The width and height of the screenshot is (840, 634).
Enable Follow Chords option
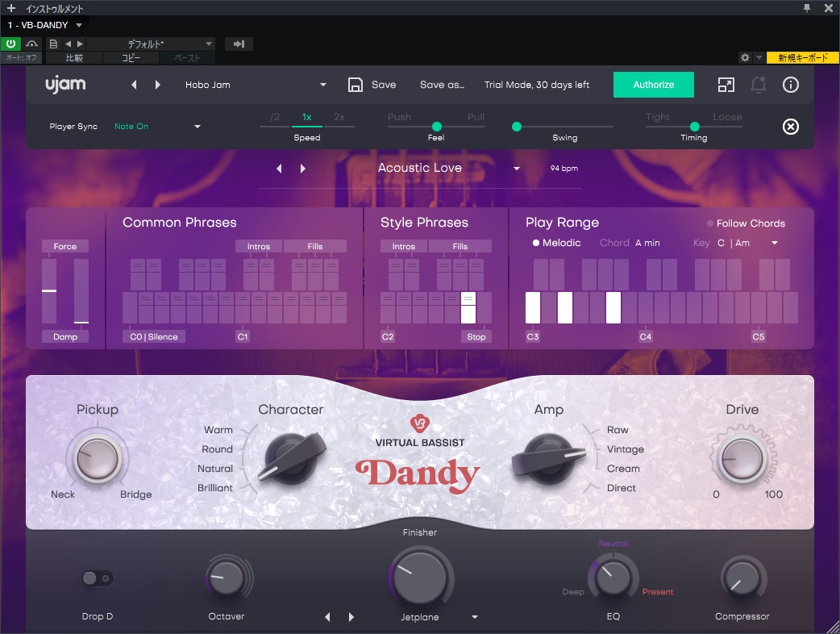[746, 223]
